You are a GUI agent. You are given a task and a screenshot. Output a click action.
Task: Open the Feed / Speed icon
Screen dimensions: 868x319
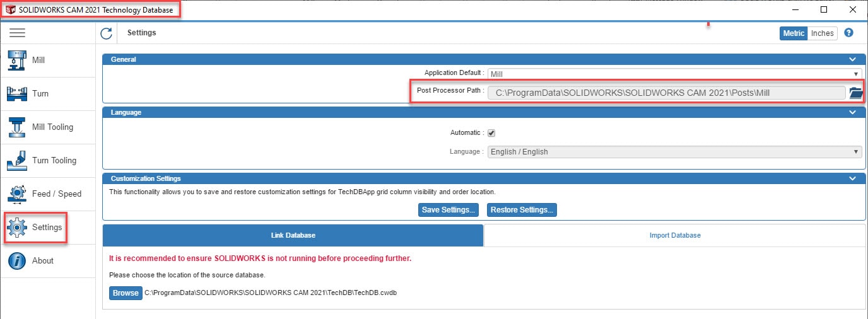tap(16, 194)
